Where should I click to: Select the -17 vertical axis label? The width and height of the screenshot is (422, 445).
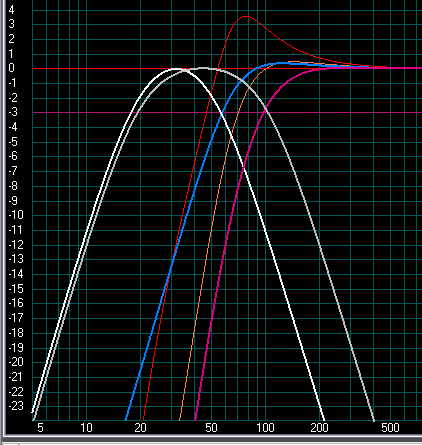pos(16,317)
